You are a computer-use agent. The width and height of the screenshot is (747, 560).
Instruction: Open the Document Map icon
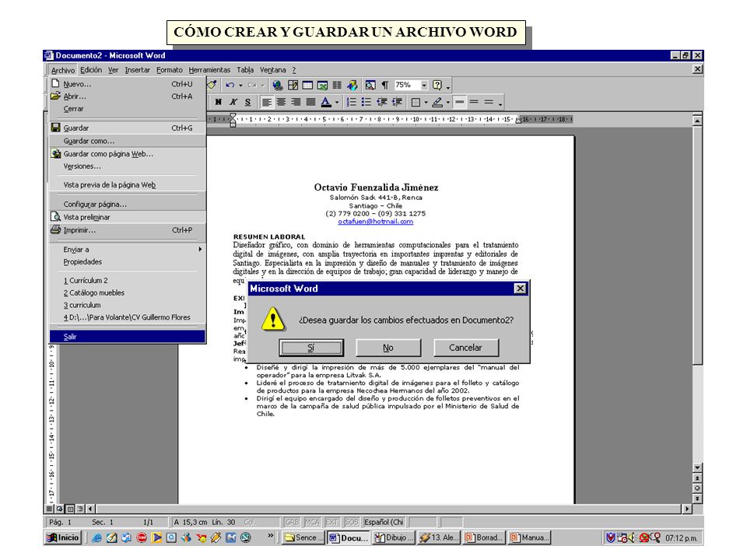coord(370,86)
